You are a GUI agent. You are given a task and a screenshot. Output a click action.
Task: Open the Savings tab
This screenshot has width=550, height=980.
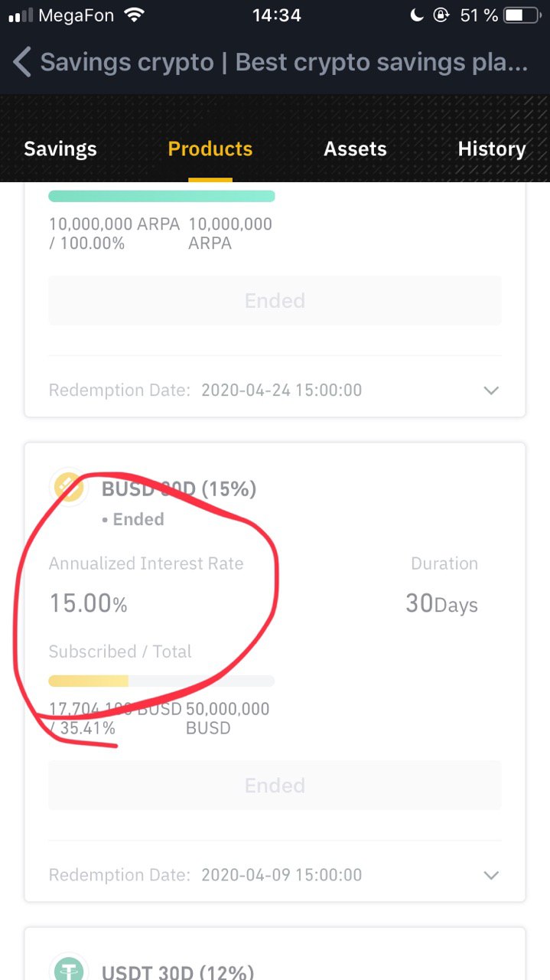pyautogui.click(x=60, y=149)
